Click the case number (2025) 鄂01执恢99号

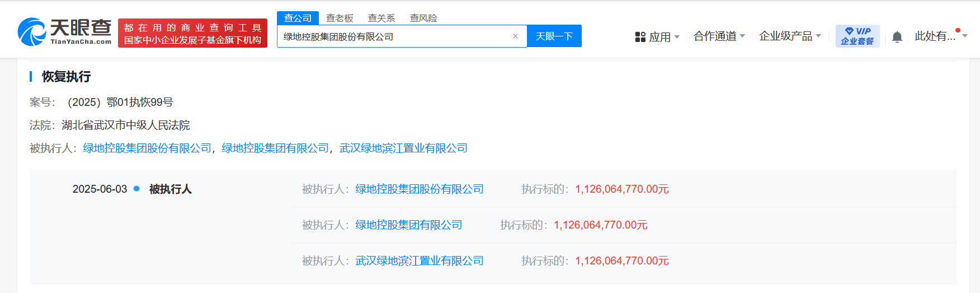point(120,102)
